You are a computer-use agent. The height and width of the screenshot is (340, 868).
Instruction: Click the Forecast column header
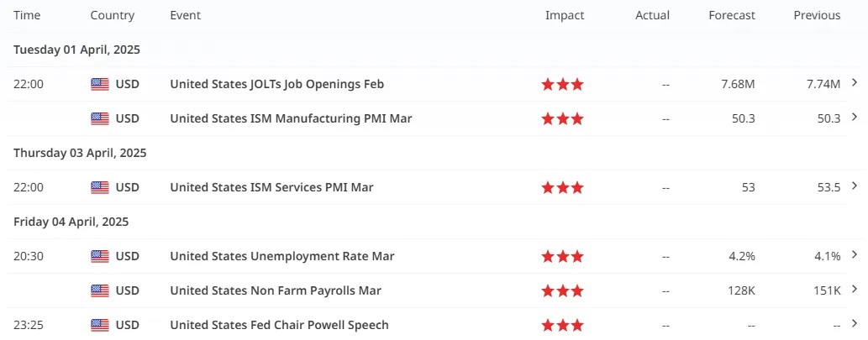pos(731,15)
